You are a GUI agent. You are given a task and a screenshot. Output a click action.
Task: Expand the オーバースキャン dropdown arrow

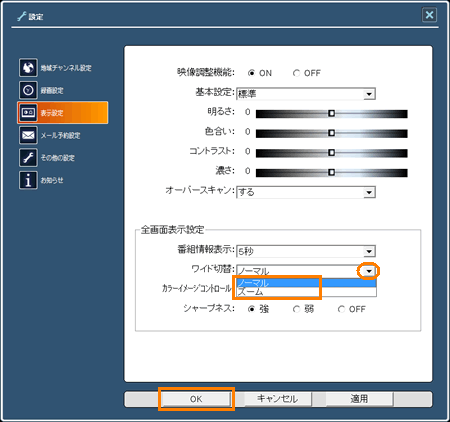point(369,192)
